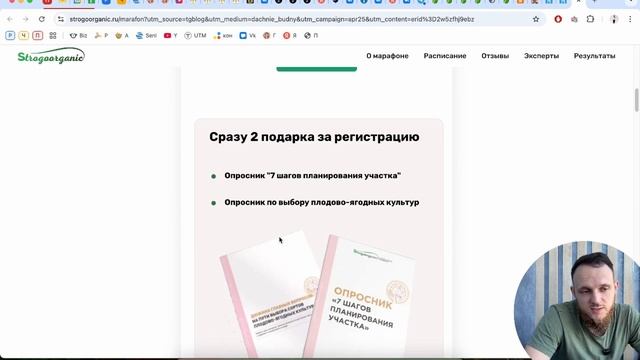Open 'Отзывы' navigation item
Screen dimensions: 640x360
(x=495, y=56)
